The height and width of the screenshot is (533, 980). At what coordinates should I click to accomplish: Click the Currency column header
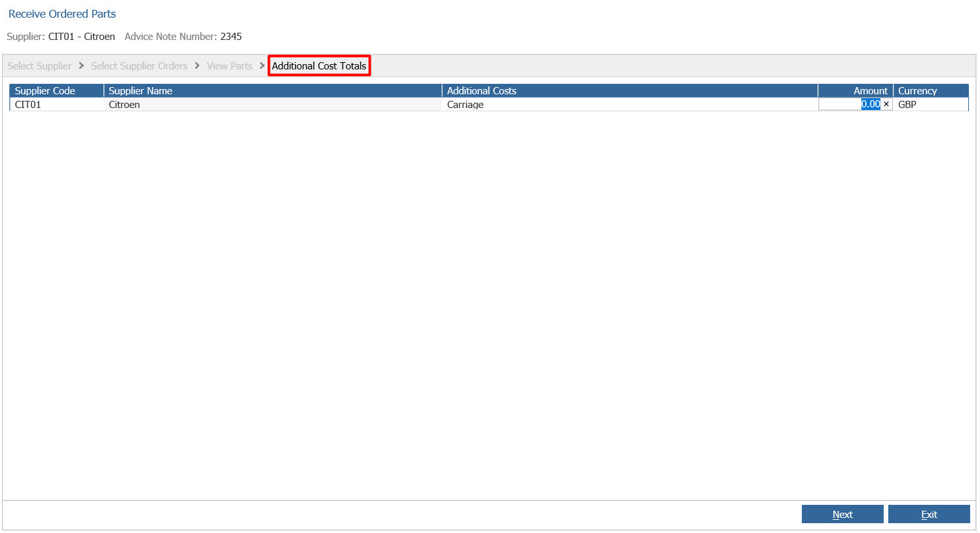point(931,90)
